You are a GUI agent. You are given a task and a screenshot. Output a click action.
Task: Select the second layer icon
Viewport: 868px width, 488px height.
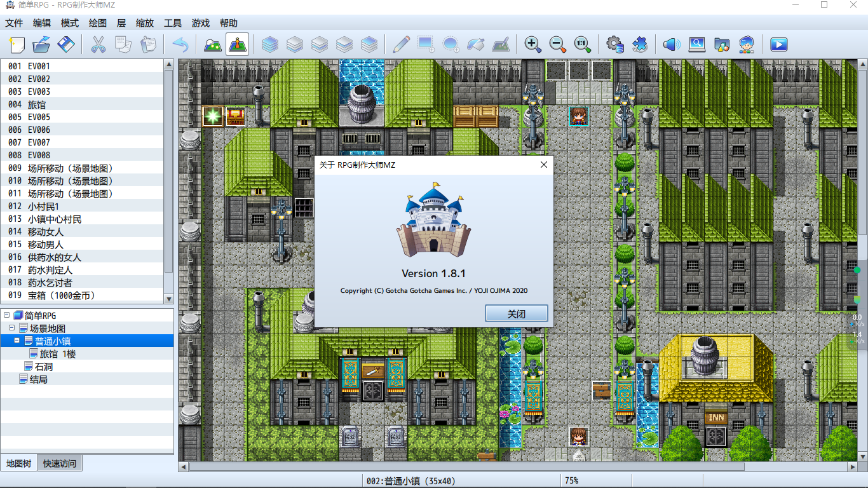click(295, 44)
